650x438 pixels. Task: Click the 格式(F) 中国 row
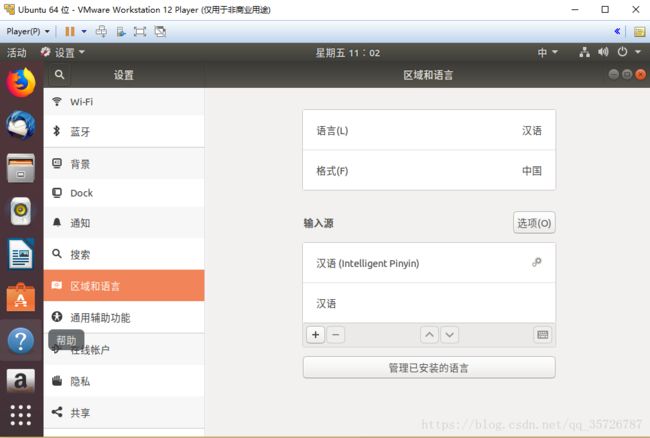pos(429,170)
